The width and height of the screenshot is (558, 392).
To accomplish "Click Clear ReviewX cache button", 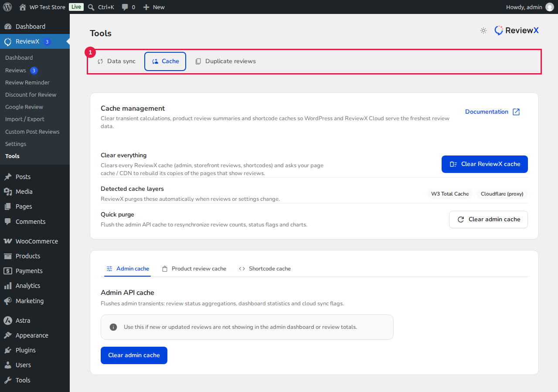I will click(485, 164).
